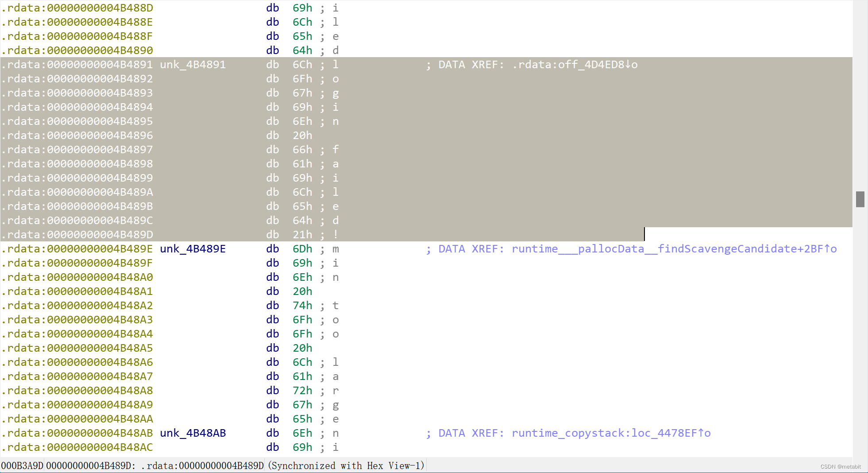Click the 6Eh byte value at 4B48AB
Viewport: 868px width, 473px height.
click(x=302, y=433)
